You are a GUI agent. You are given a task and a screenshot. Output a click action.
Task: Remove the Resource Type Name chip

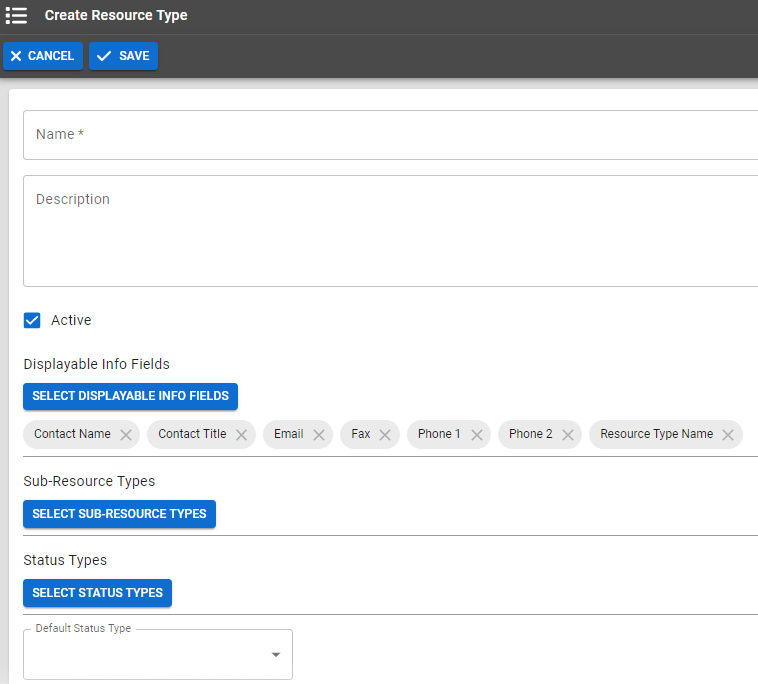coord(728,435)
